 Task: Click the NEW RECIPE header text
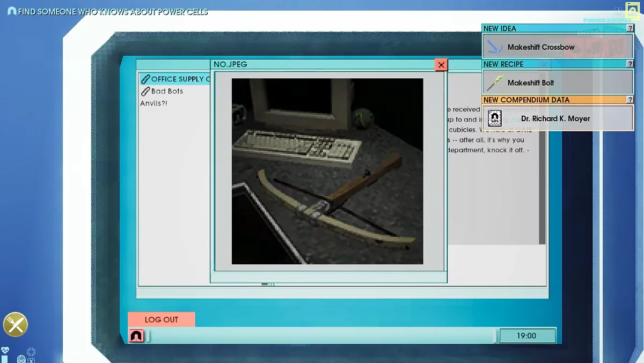503,64
